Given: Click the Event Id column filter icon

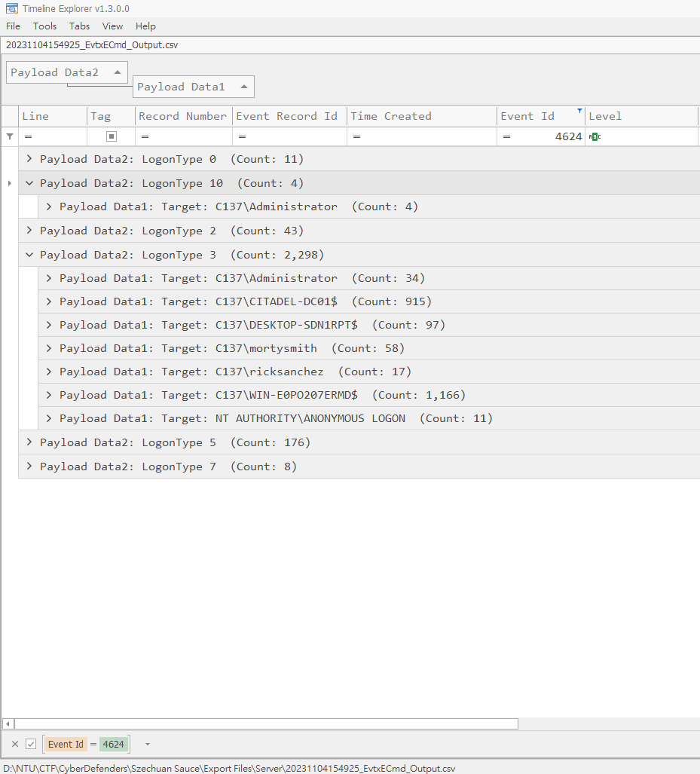Looking at the screenshot, I should 579,111.
